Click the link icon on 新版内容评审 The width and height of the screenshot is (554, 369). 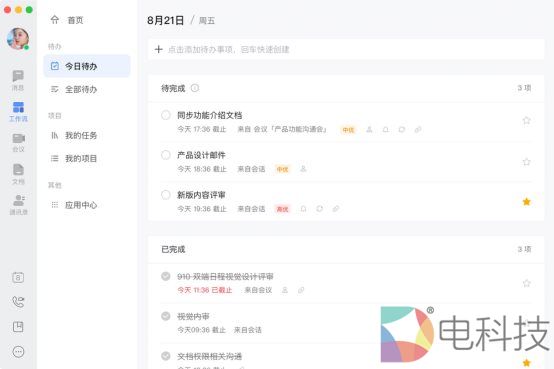336,209
